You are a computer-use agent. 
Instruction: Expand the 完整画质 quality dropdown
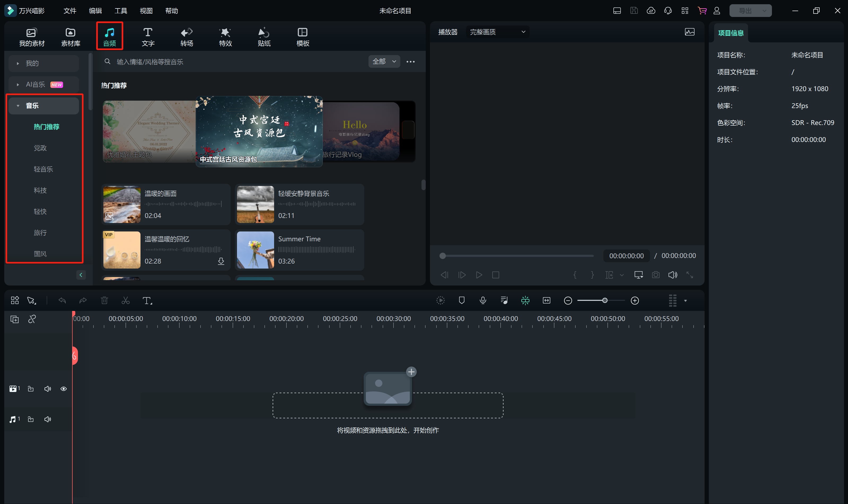pyautogui.click(x=497, y=32)
